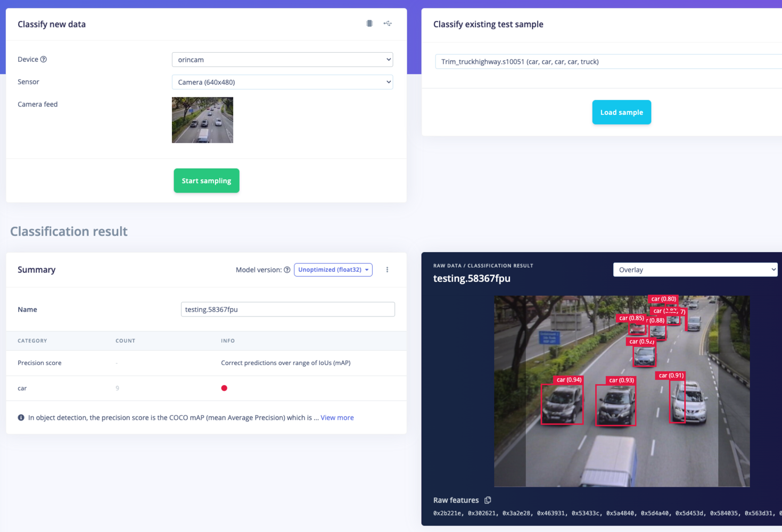Image resolution: width=782 pixels, height=532 pixels.
Task: Copy raw features with the clipboard icon
Action: pyautogui.click(x=488, y=500)
